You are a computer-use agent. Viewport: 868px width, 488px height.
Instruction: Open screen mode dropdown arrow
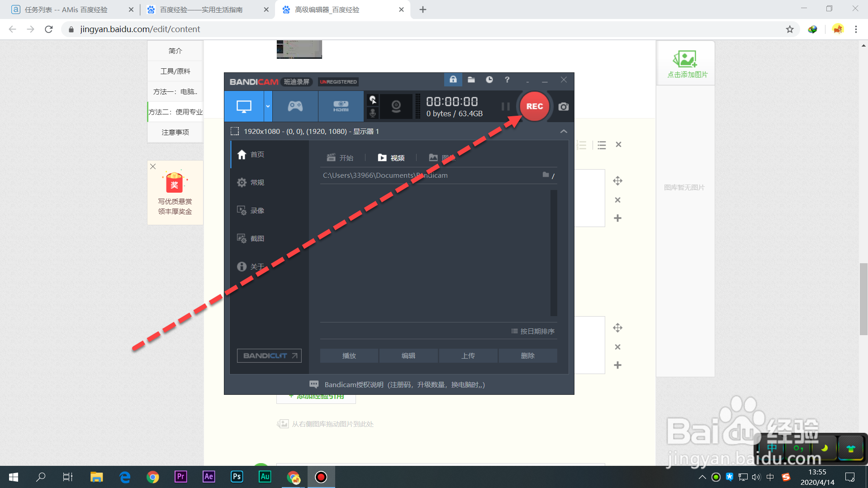click(x=268, y=106)
